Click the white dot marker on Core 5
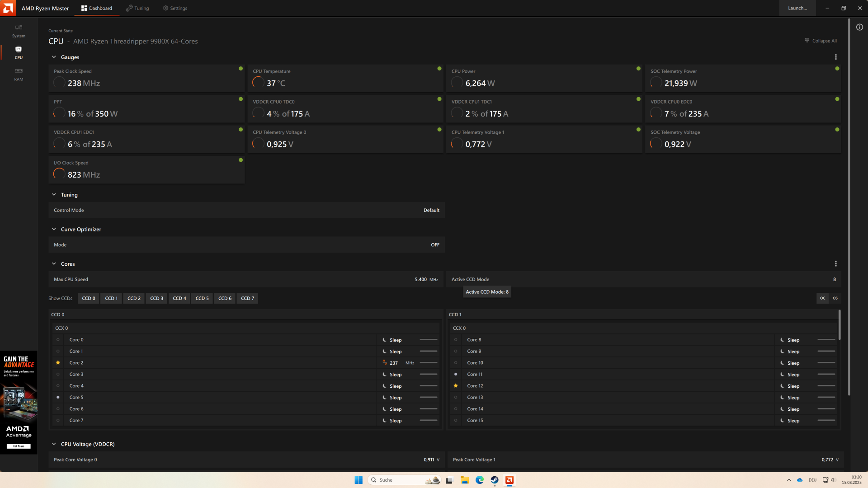Screen dimensions: 868x488 (x=58, y=397)
